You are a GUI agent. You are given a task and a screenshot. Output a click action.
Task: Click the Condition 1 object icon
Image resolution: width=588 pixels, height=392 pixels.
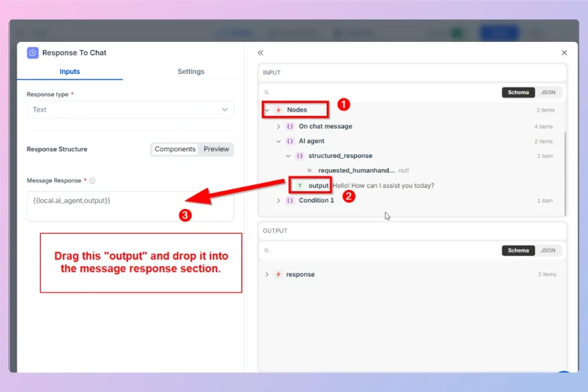point(290,200)
